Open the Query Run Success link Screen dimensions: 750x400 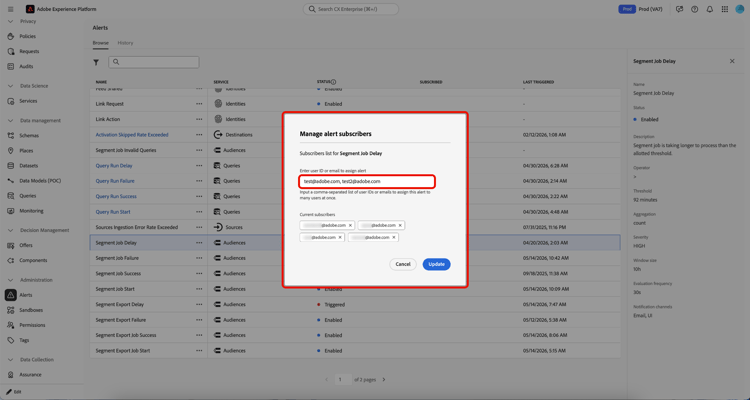(x=116, y=196)
